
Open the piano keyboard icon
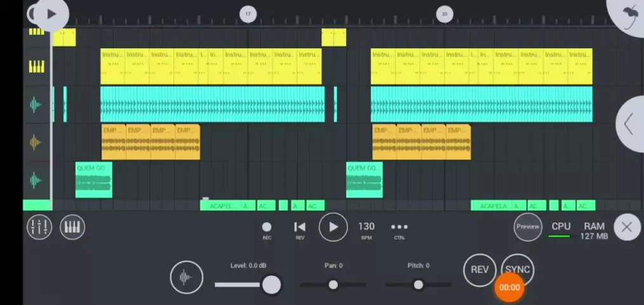[x=72, y=227]
